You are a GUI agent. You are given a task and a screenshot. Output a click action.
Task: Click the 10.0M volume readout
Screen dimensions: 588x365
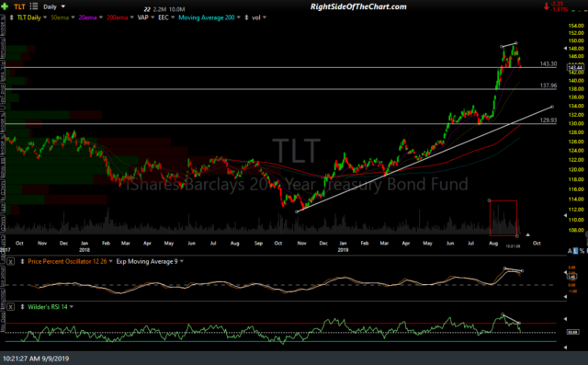click(176, 9)
